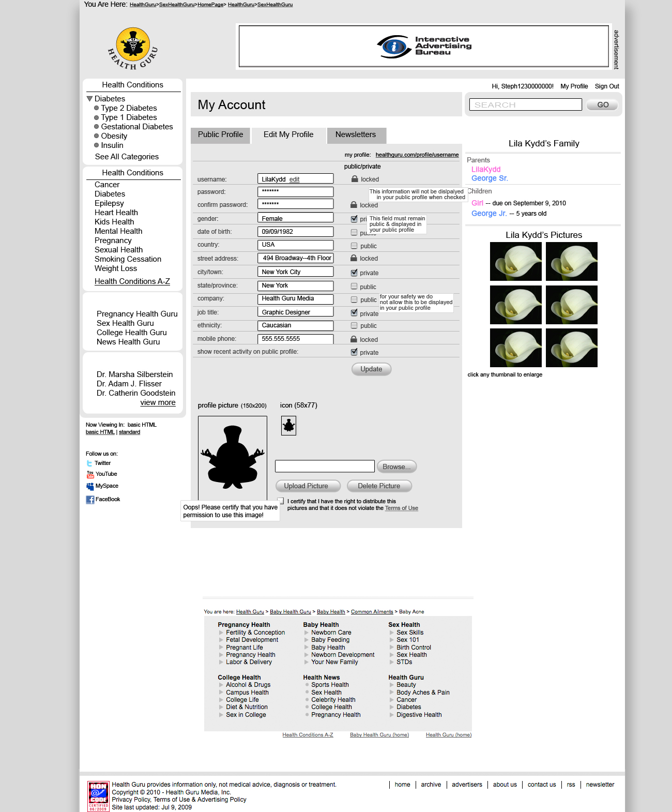672x812 pixels.
Task: Click into the SEARCH input field
Action: 525,104
